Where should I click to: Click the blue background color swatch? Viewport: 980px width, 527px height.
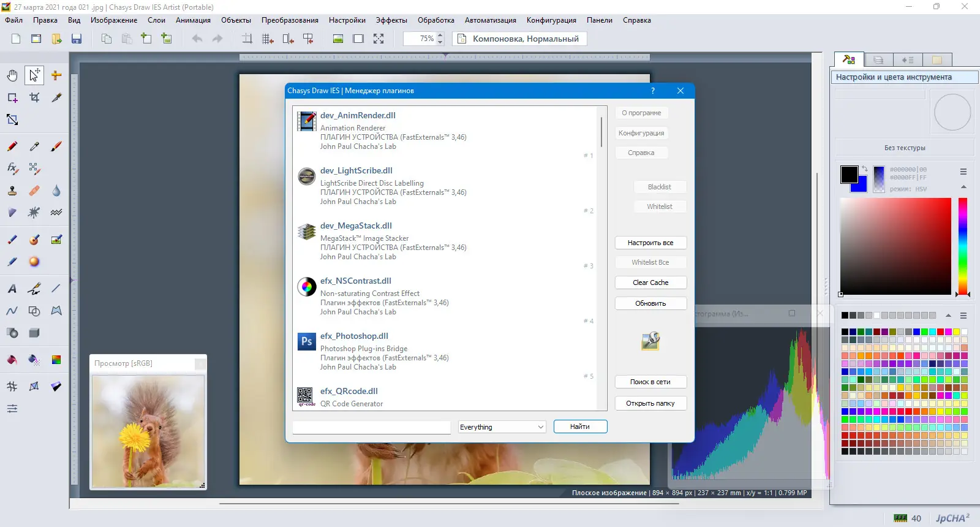point(862,186)
